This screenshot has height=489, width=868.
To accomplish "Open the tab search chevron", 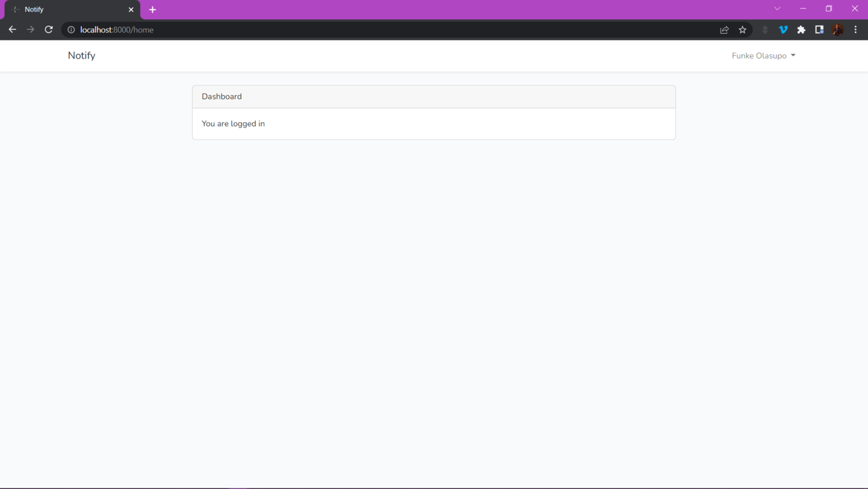I will pos(777,9).
